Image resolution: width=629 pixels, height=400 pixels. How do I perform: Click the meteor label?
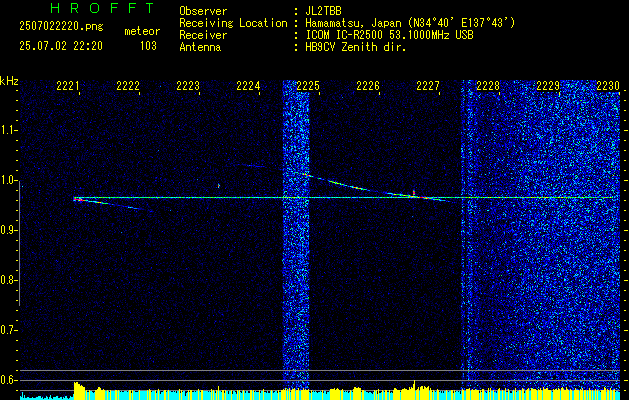(x=142, y=31)
